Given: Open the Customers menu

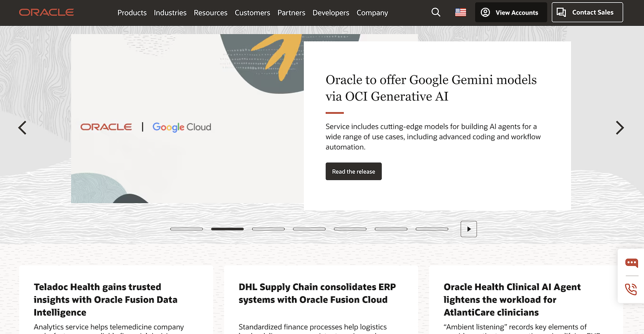Looking at the screenshot, I should coord(252,13).
